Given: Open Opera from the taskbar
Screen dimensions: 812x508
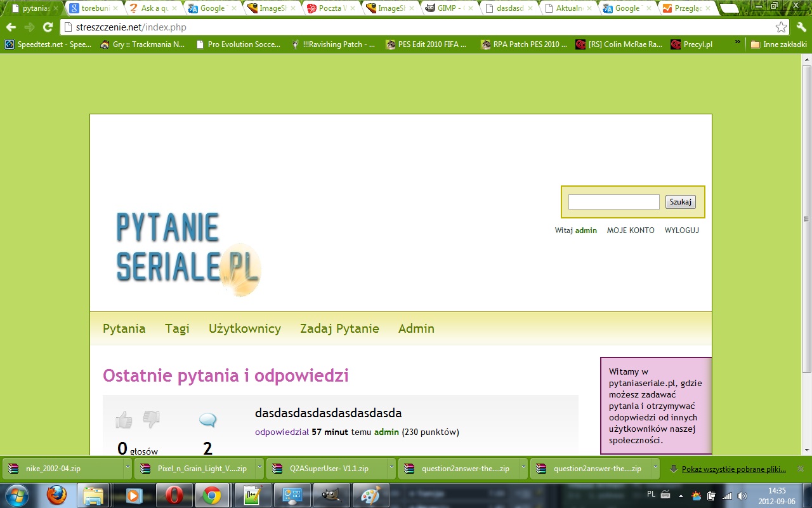Looking at the screenshot, I should 175,495.
